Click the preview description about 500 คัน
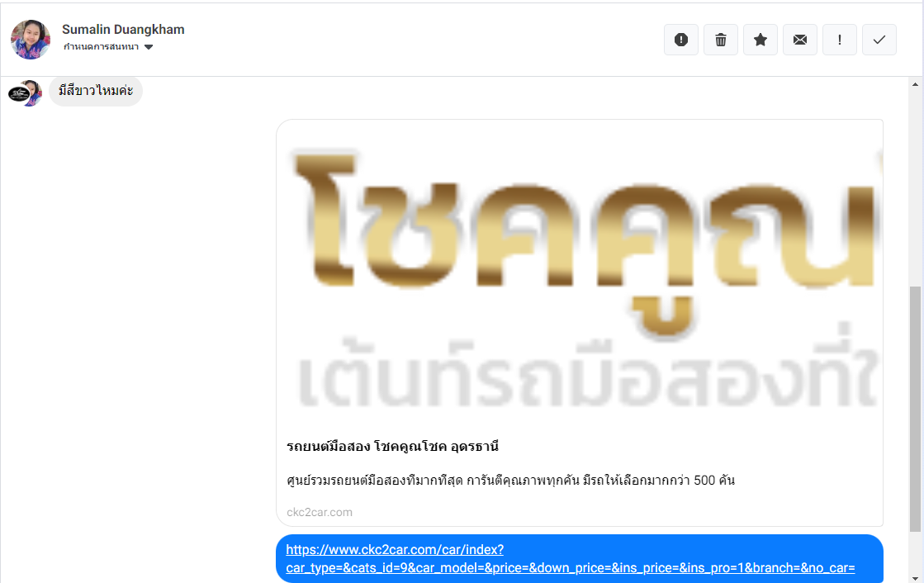The height and width of the screenshot is (583, 924). 510,481
